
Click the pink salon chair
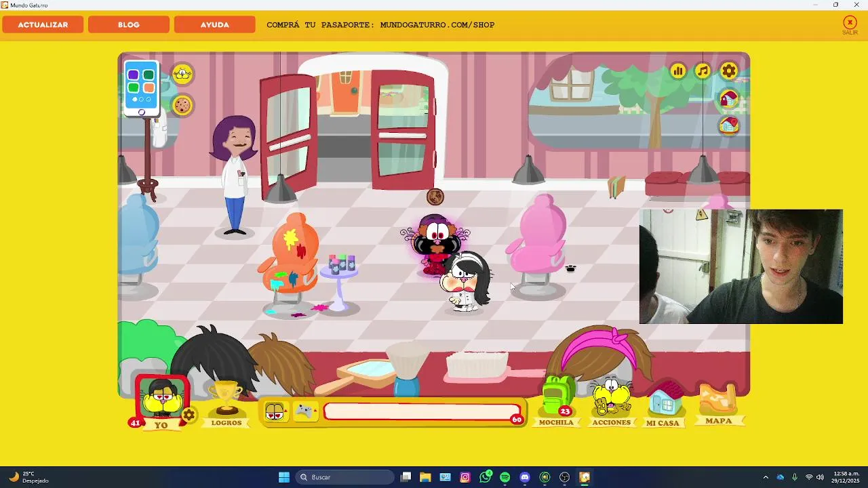[539, 244]
